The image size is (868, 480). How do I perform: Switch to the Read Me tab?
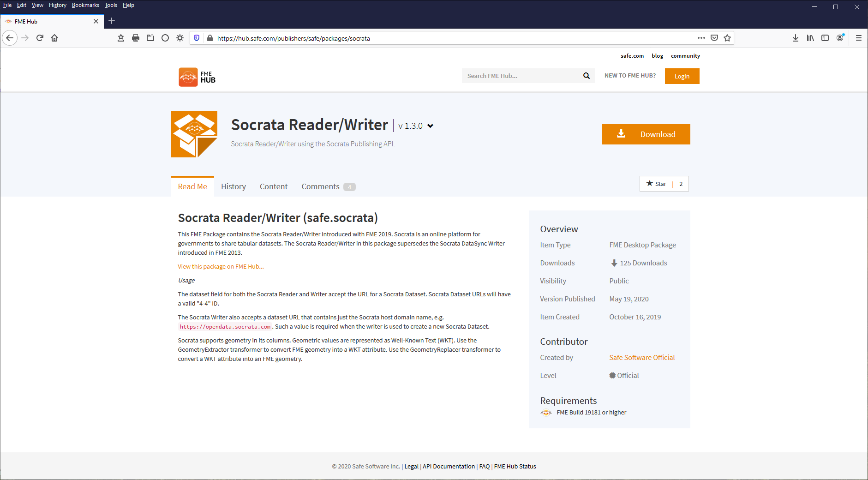tap(192, 186)
